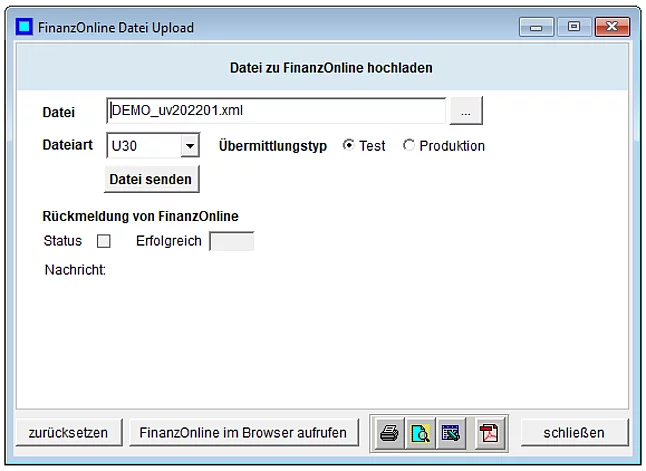Click the Rückmeldung von FinanzOnline heading
This screenshot has height=471, width=646.
(140, 216)
